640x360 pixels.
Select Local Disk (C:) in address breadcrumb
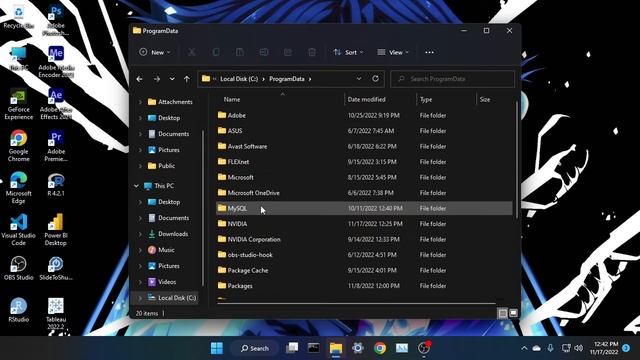[239, 79]
